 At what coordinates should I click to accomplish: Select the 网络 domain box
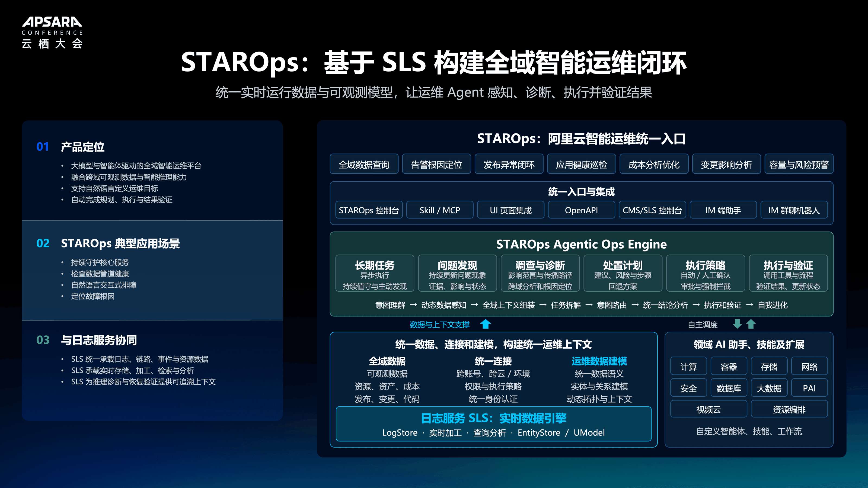click(x=809, y=367)
